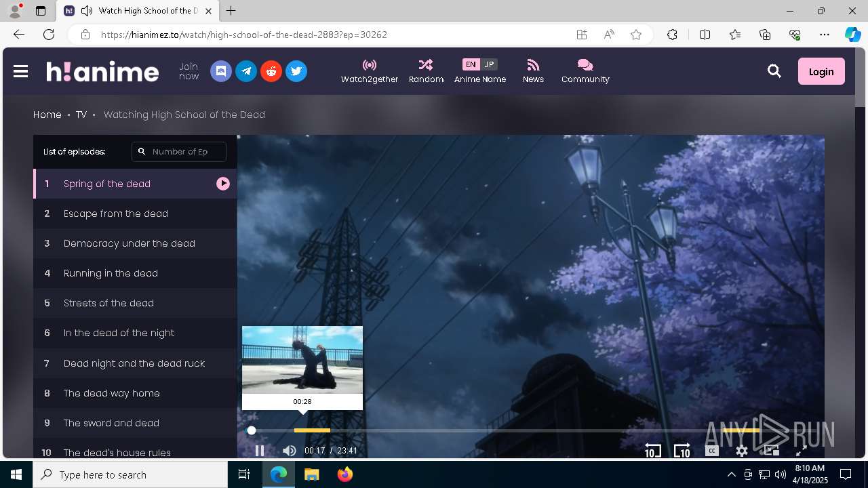Viewport: 868px width, 488px height.
Task: Open the hamburger sidebar menu
Action: [20, 71]
